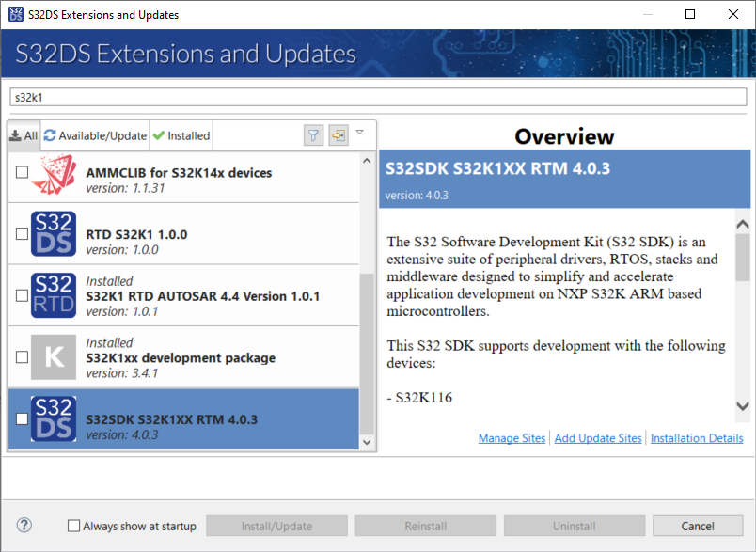Viewport: 756px width, 552px height.
Task: Click the gray K development package icon
Action: (54, 357)
